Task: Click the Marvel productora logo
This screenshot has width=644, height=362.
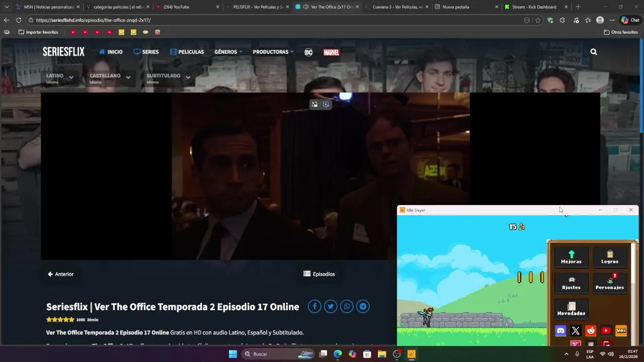Action: coord(331,52)
